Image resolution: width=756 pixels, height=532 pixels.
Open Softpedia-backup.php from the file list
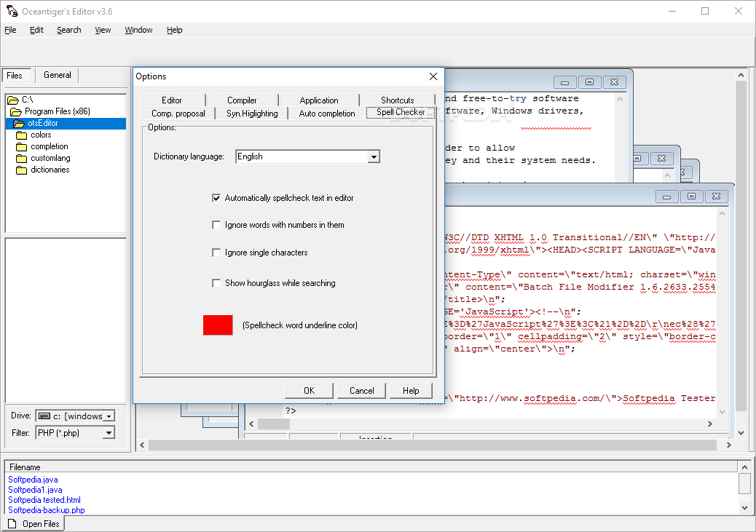47,510
